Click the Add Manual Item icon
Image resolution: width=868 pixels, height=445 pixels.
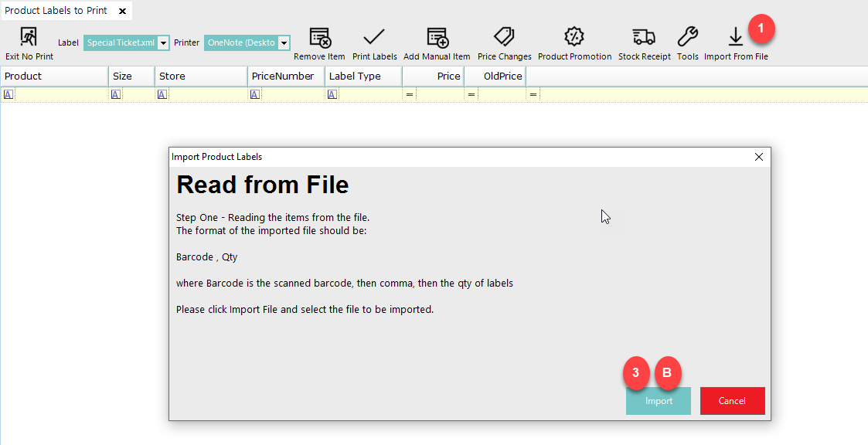coord(437,37)
